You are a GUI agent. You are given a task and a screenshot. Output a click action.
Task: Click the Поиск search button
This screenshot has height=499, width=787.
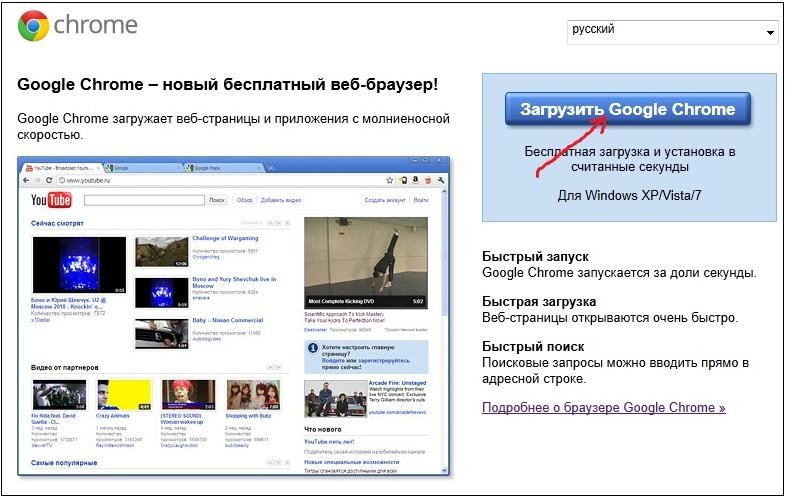[217, 200]
